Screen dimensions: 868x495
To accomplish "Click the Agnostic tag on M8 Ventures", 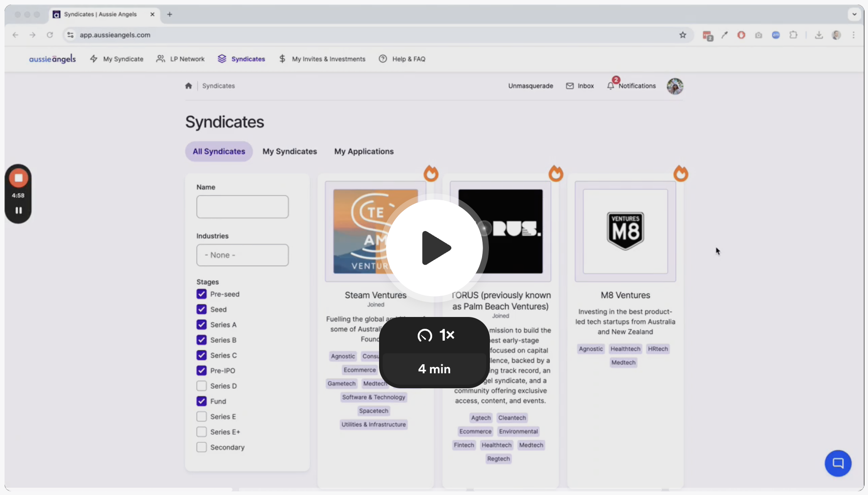I will click(x=591, y=349).
